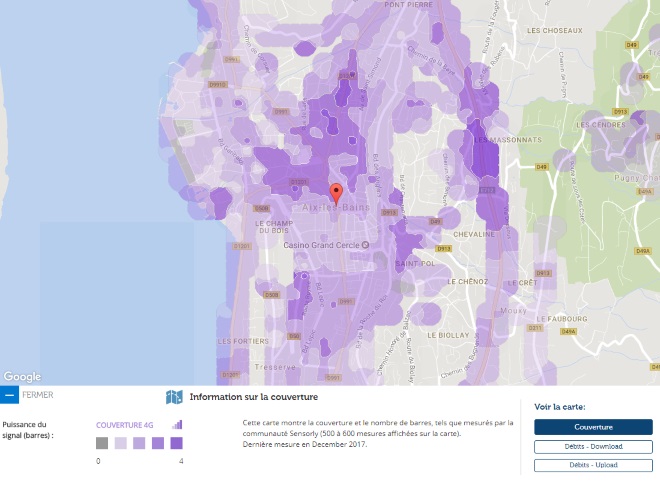The height and width of the screenshot is (486, 660).
Task: Select the darkest purple four-bars swatch
Action: 176,443
